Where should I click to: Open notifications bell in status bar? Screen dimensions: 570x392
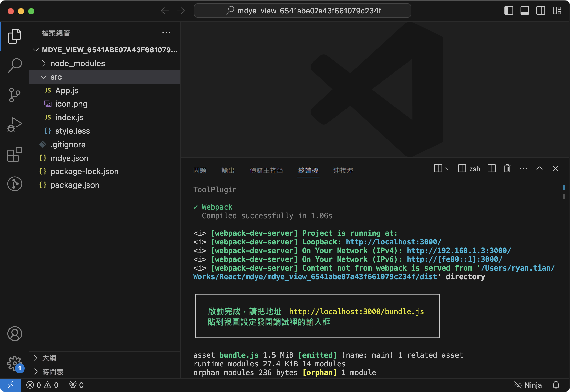pyautogui.click(x=556, y=385)
